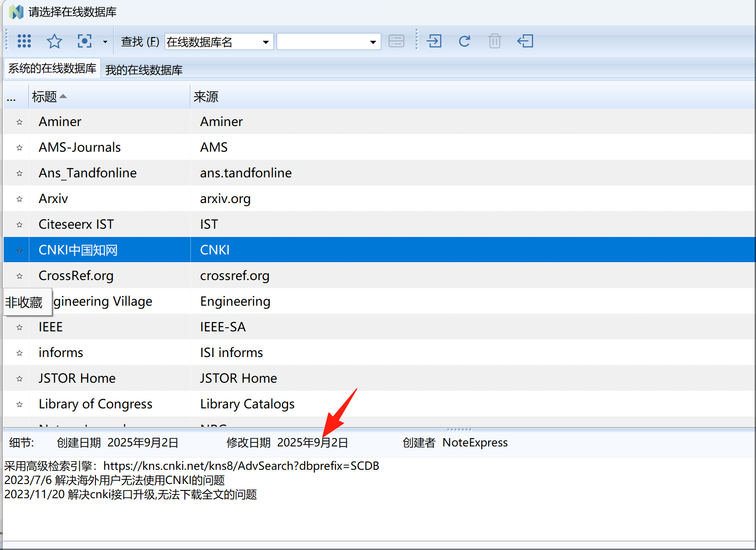756x550 pixels.
Task: Click the import arrow-into-box icon
Action: (434, 41)
